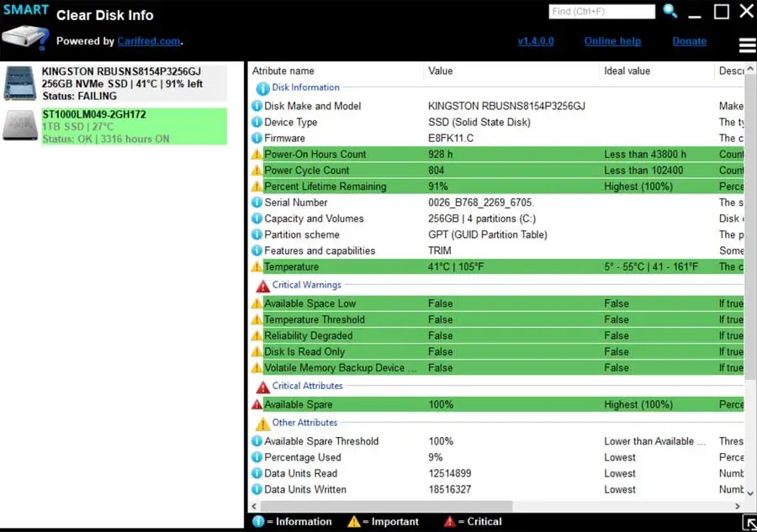Open the Online help link
Image resolution: width=757 pixels, height=532 pixels.
pos(612,41)
